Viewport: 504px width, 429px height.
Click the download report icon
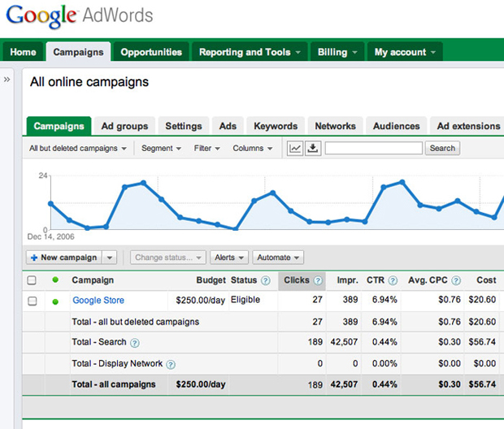[313, 149]
